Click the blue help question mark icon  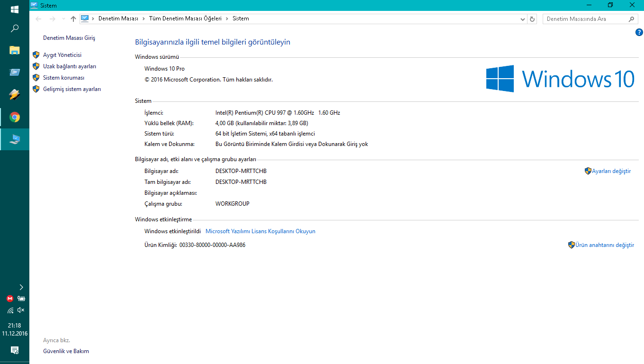point(639,32)
